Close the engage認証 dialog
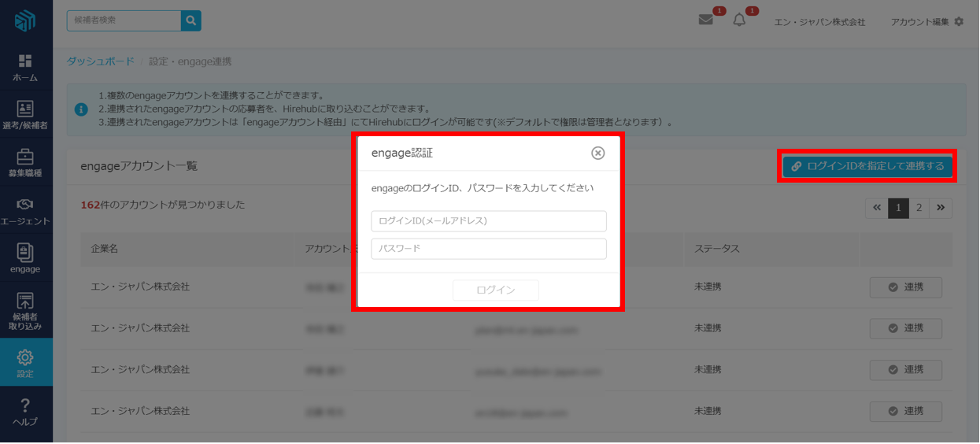The image size is (980, 444). coord(598,153)
